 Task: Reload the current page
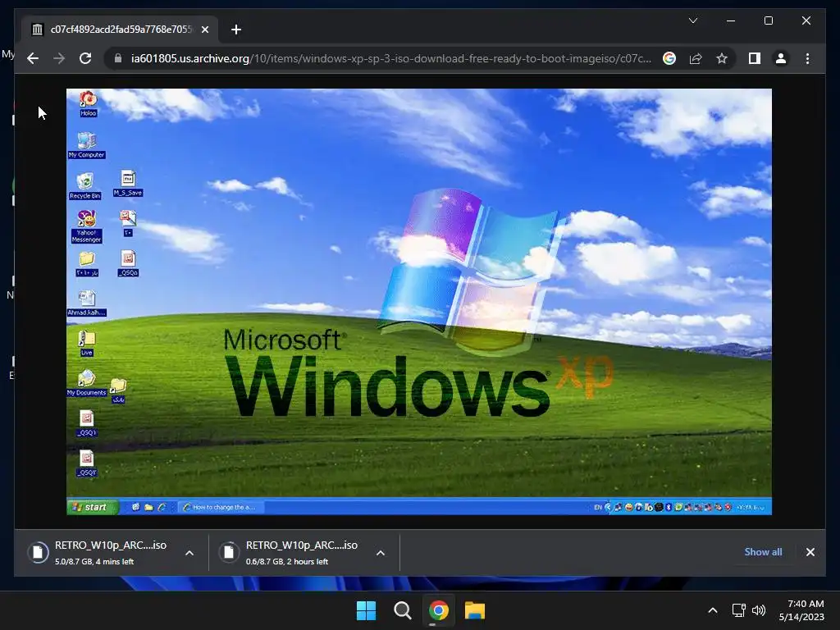pos(85,58)
